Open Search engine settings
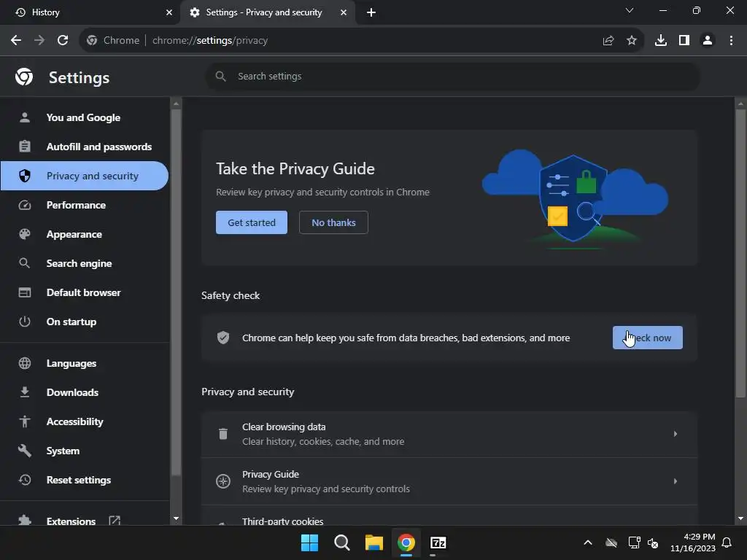747x560 pixels. tap(85, 263)
